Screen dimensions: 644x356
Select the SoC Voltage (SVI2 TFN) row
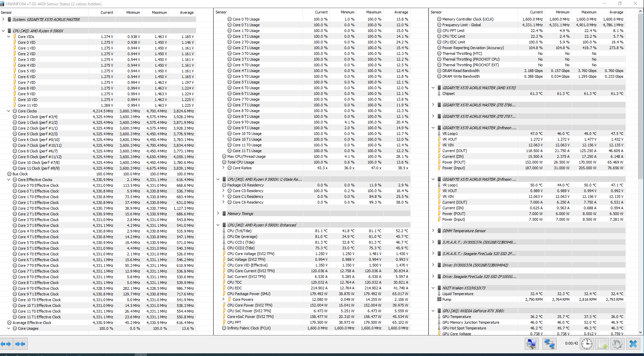tap(312, 259)
